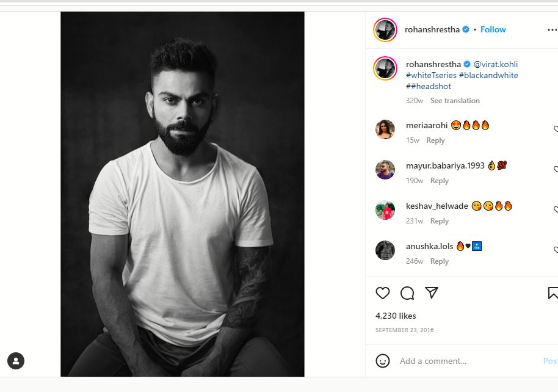Save post with the bookmark icon
This screenshot has height=392, width=558.
[553, 293]
